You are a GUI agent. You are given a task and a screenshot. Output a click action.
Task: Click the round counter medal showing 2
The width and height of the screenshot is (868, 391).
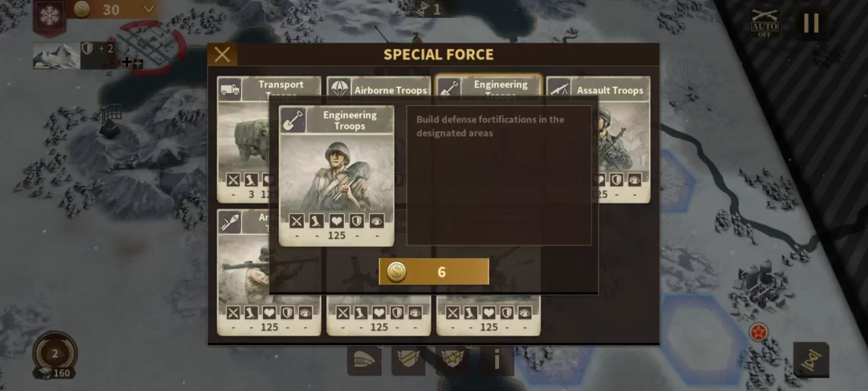(55, 354)
